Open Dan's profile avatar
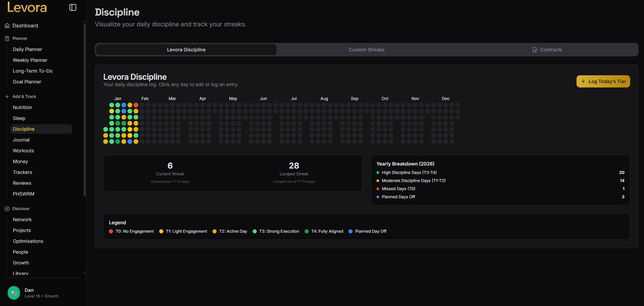644x306 pixels. coord(13,292)
